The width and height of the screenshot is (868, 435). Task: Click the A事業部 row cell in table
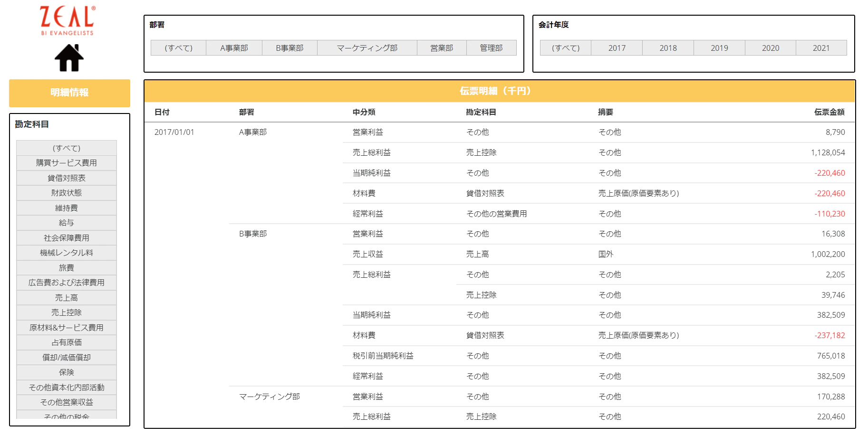[253, 132]
